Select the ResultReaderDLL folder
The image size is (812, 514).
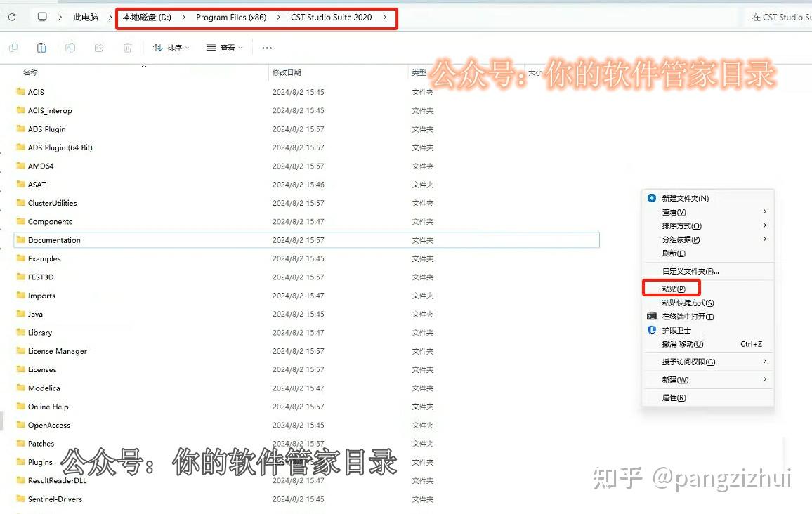tap(57, 480)
